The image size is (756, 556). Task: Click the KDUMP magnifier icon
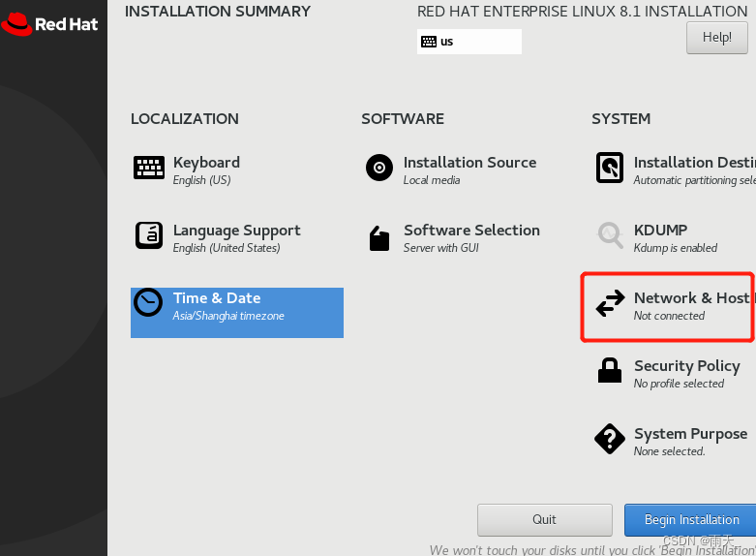click(x=610, y=235)
